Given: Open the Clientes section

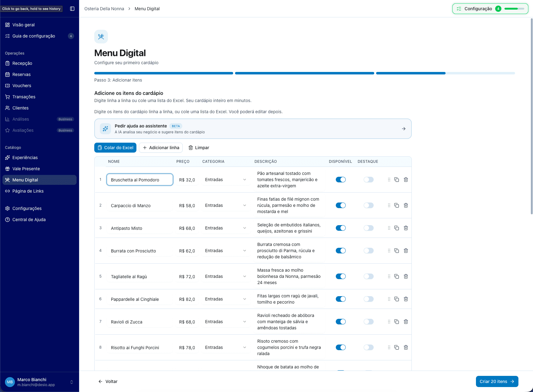Looking at the screenshot, I should (20, 108).
